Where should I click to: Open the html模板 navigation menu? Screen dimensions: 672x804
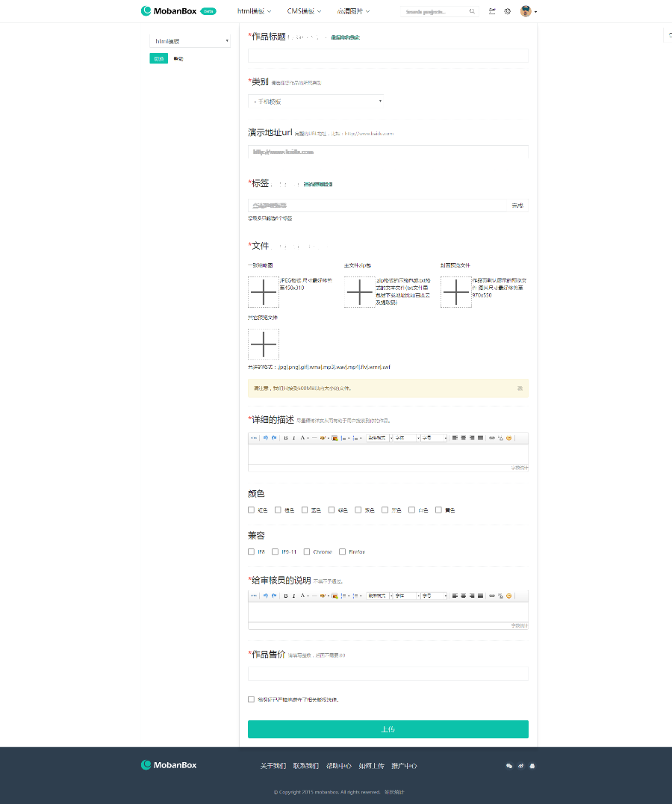254,11
